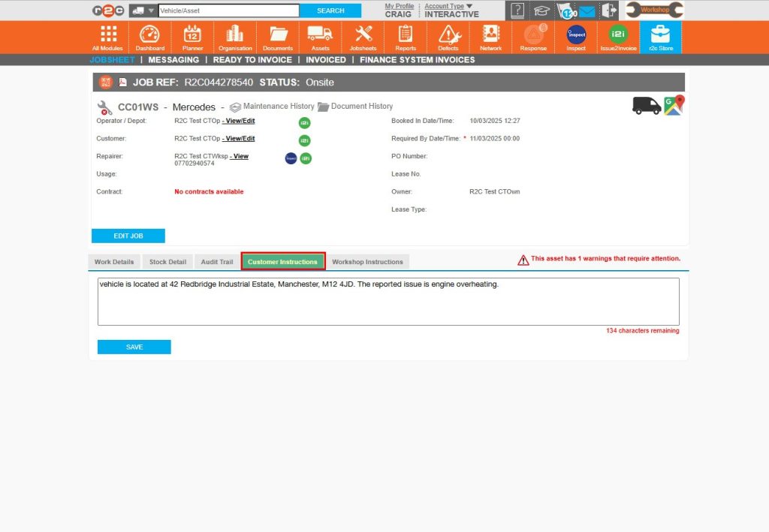The image size is (769, 532).
Task: Open the Reports module
Action: point(406,36)
